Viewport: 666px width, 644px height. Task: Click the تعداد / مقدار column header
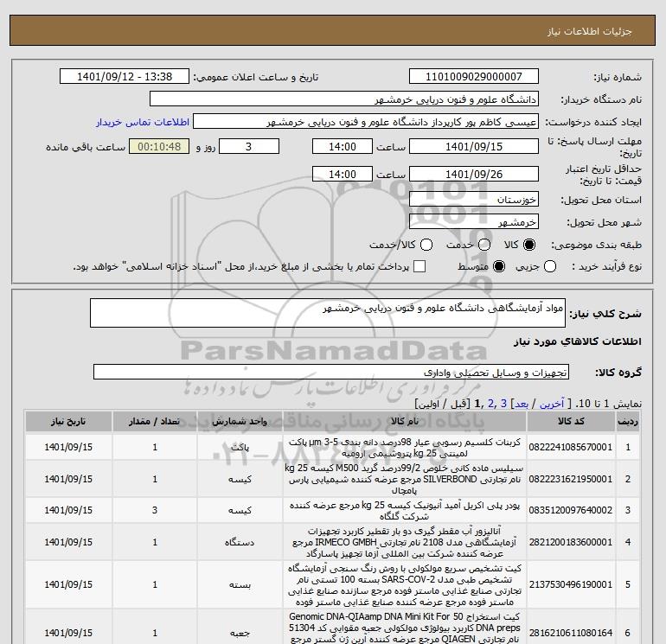click(155, 421)
